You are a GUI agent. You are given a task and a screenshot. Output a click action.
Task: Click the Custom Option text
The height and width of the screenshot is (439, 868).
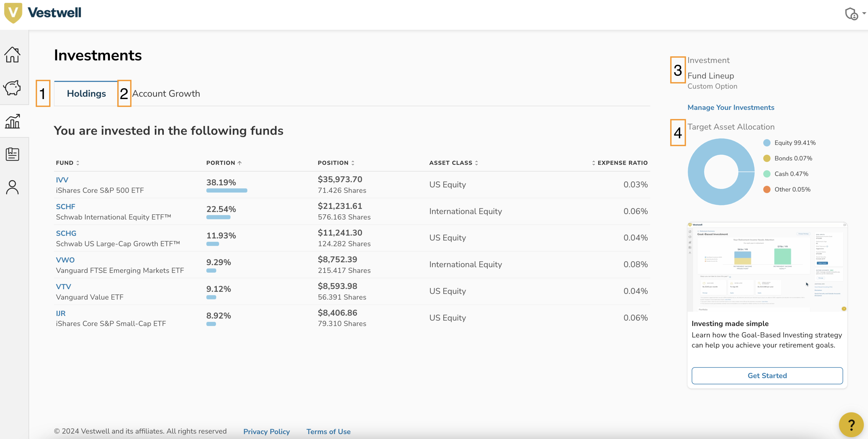712,86
